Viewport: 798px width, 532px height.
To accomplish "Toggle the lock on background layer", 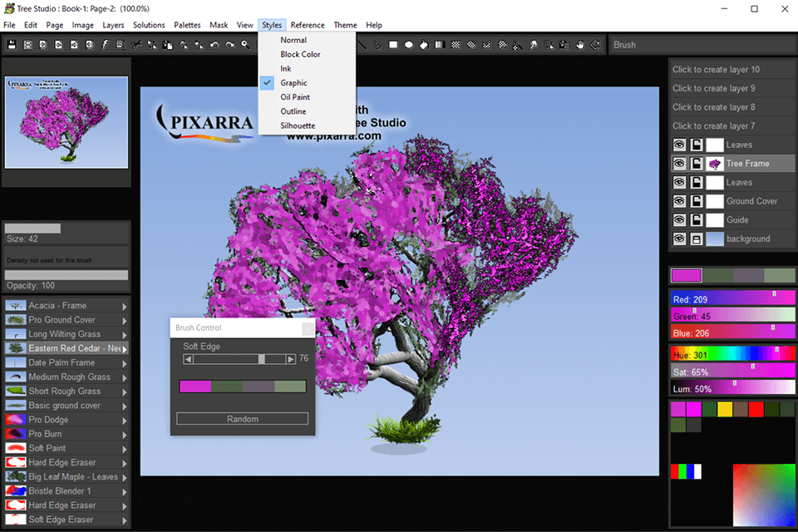I will tap(697, 239).
